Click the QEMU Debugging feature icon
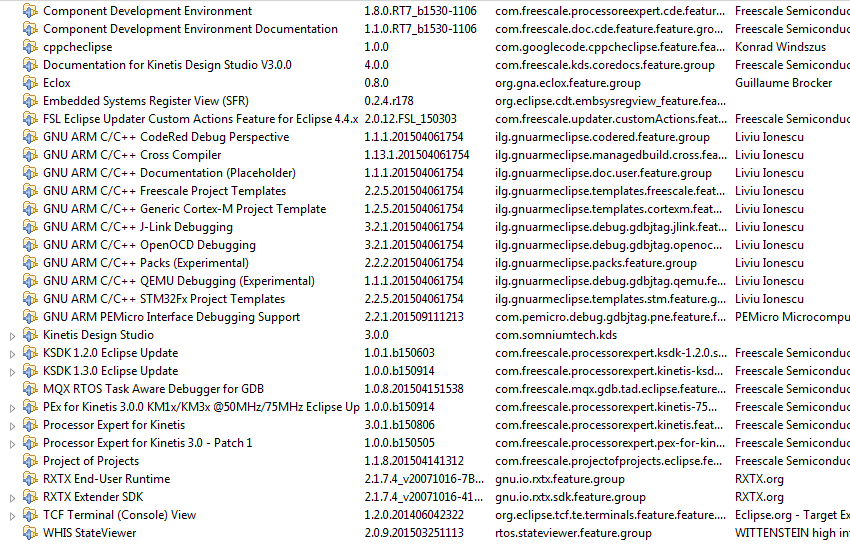The height and width of the screenshot is (551, 850). pos(30,281)
